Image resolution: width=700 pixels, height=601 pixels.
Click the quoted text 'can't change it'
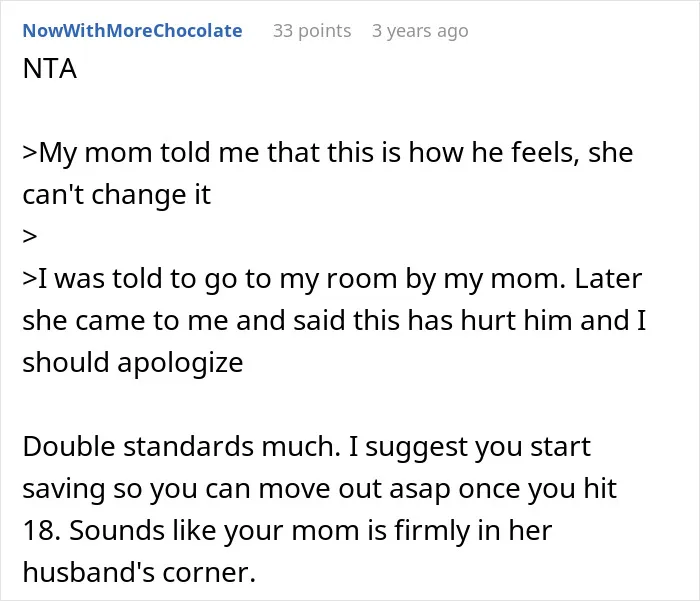coord(117,195)
